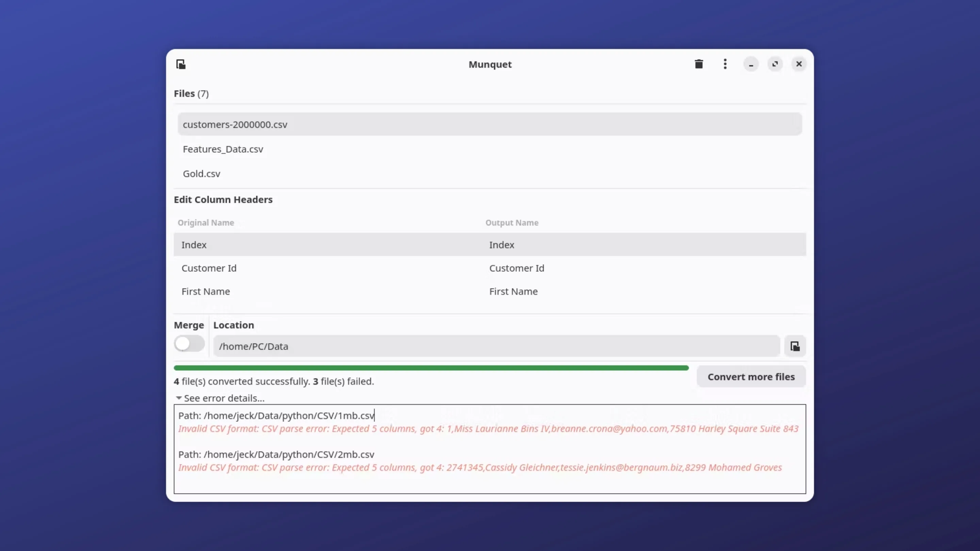The width and height of the screenshot is (980, 551).
Task: Click the green conversion progress bar
Action: coord(431,368)
